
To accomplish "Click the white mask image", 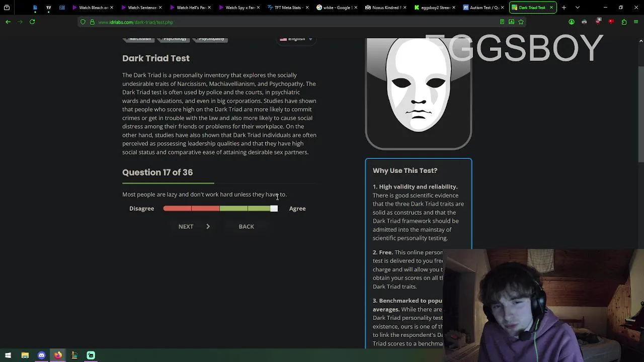I will click(419, 85).
